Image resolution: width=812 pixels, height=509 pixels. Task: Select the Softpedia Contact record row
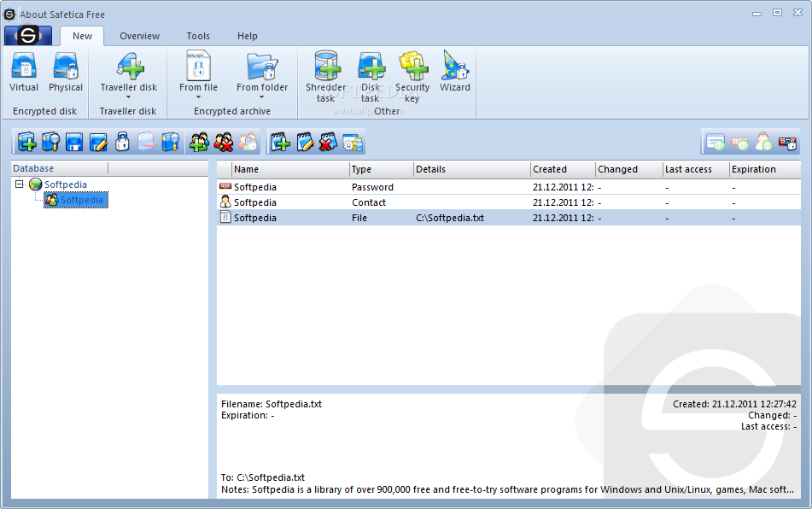(x=509, y=202)
